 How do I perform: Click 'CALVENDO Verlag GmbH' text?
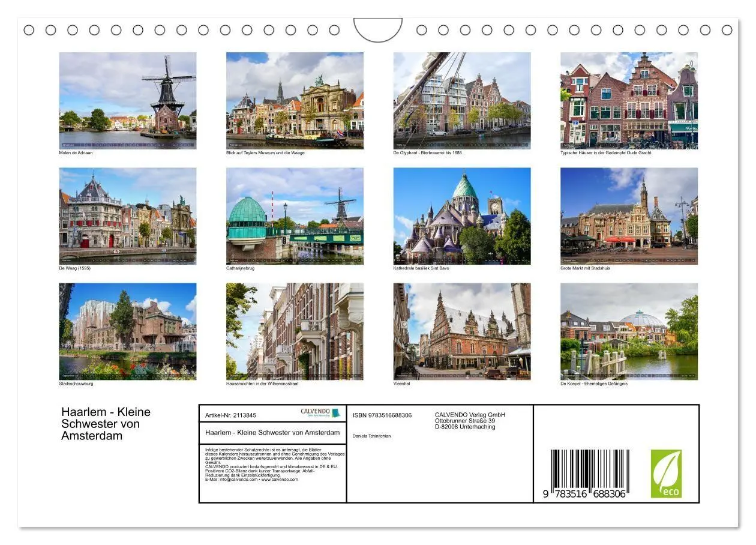pyautogui.click(x=470, y=415)
